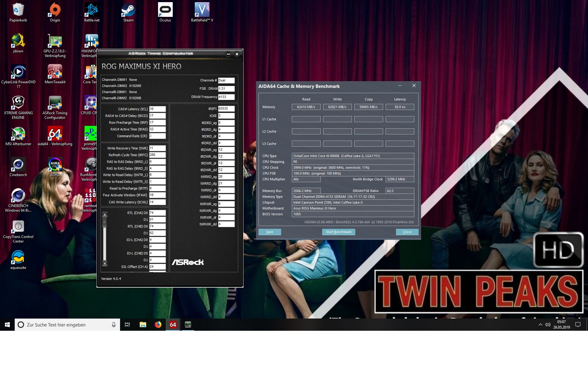Launch the Battle.net desktop shortcut
The height and width of the screenshot is (392, 588).
92,12
